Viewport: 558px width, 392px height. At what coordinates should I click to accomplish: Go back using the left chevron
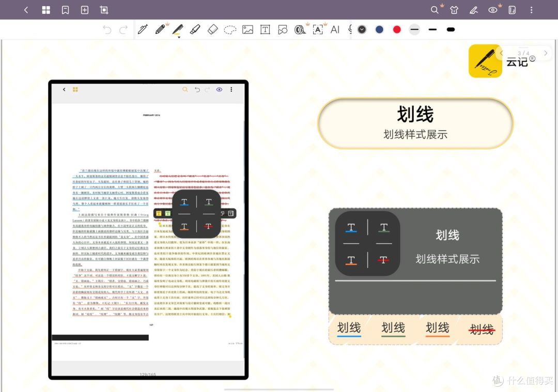coord(26,9)
